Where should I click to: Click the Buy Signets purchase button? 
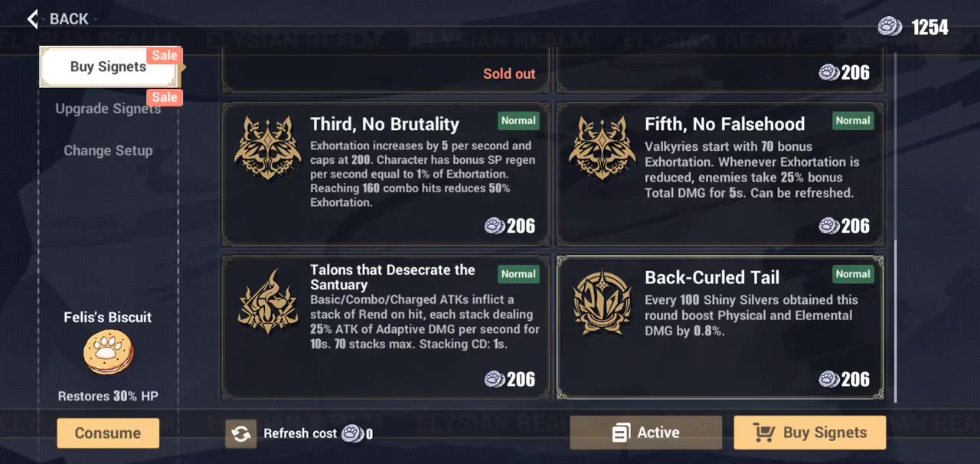point(809,433)
